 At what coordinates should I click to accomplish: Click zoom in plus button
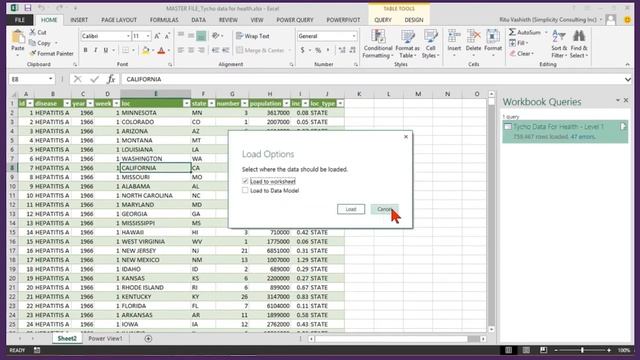click(609, 350)
